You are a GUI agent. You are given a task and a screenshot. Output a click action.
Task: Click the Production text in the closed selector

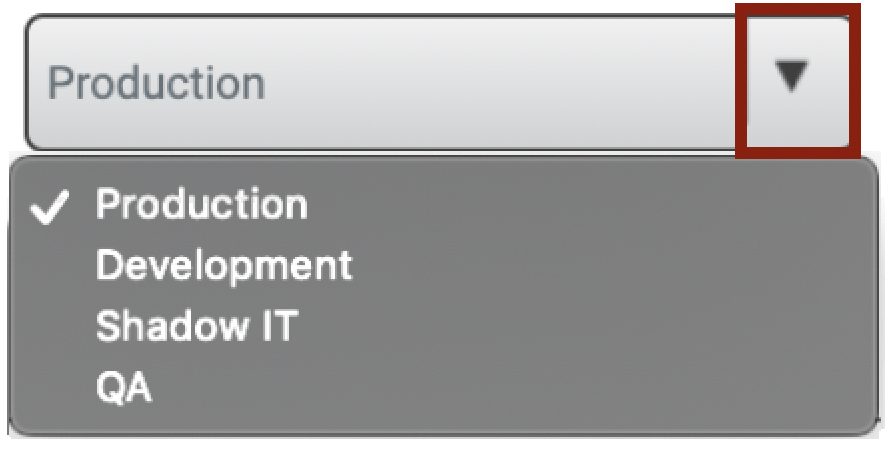(157, 82)
